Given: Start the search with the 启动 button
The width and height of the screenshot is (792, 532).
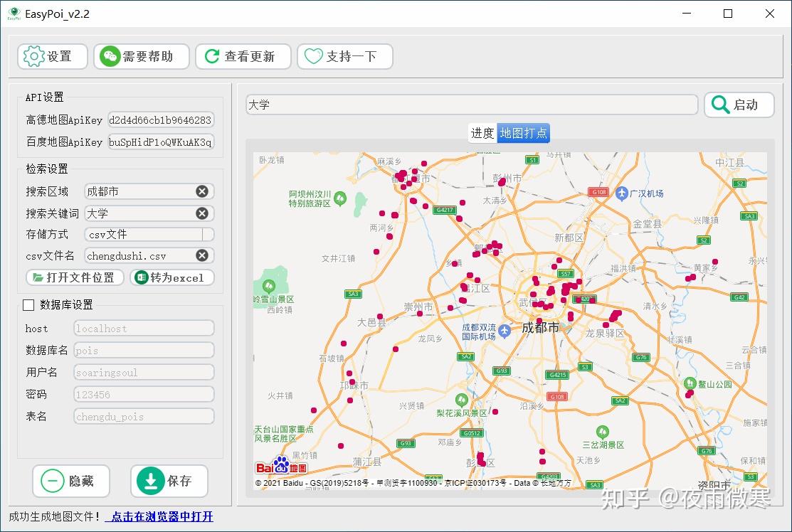Looking at the screenshot, I should 739,105.
